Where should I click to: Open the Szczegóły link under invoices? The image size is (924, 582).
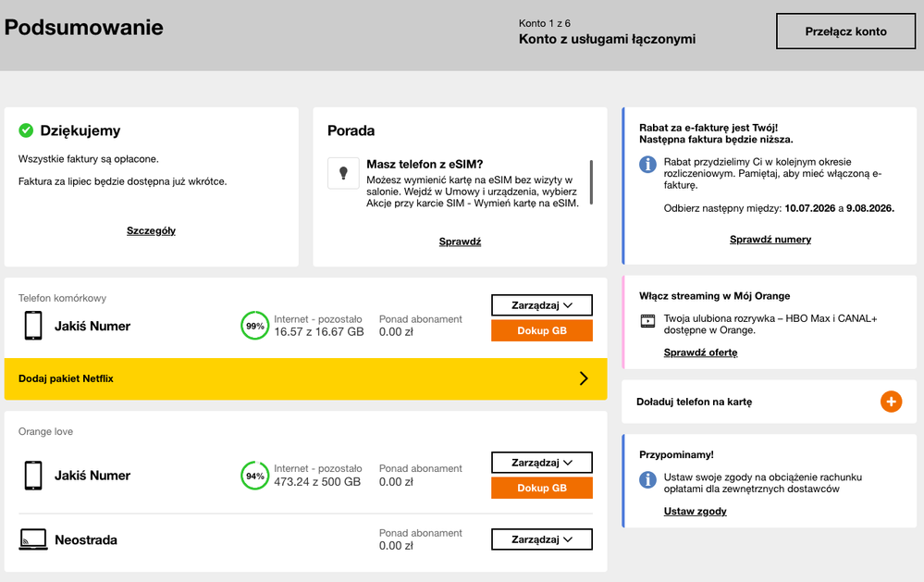151,230
